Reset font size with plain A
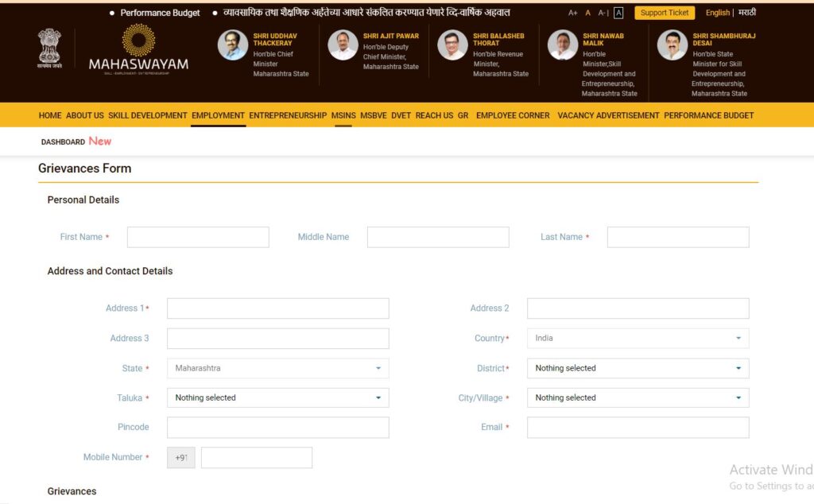Screen dimensions: 814x504 588,13
